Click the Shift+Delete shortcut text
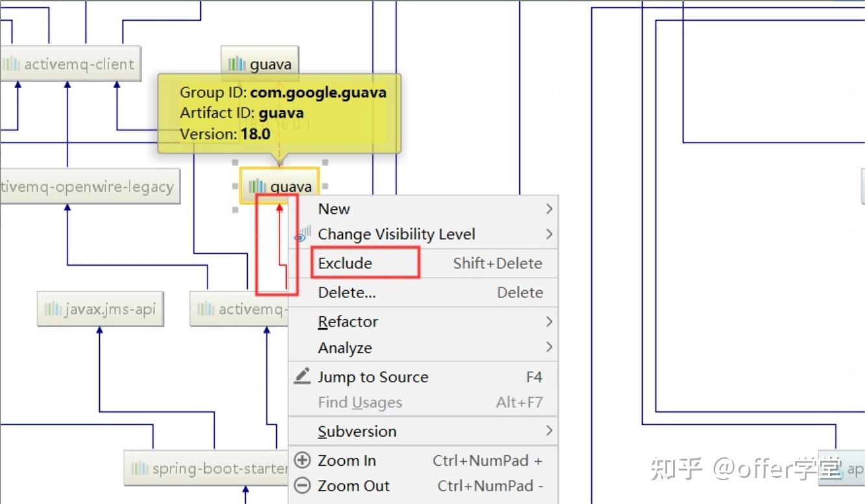 (497, 263)
